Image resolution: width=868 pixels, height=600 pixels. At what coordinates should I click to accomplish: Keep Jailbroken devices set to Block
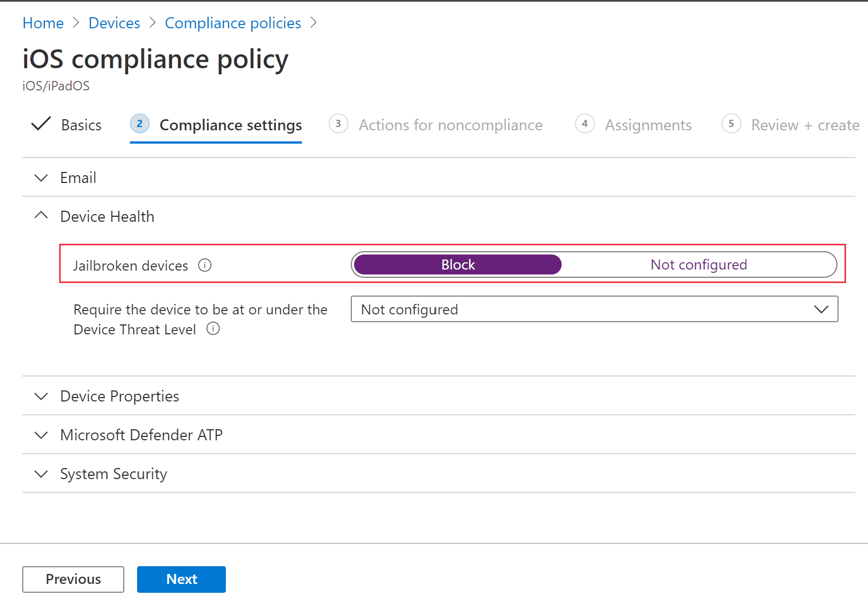point(457,265)
